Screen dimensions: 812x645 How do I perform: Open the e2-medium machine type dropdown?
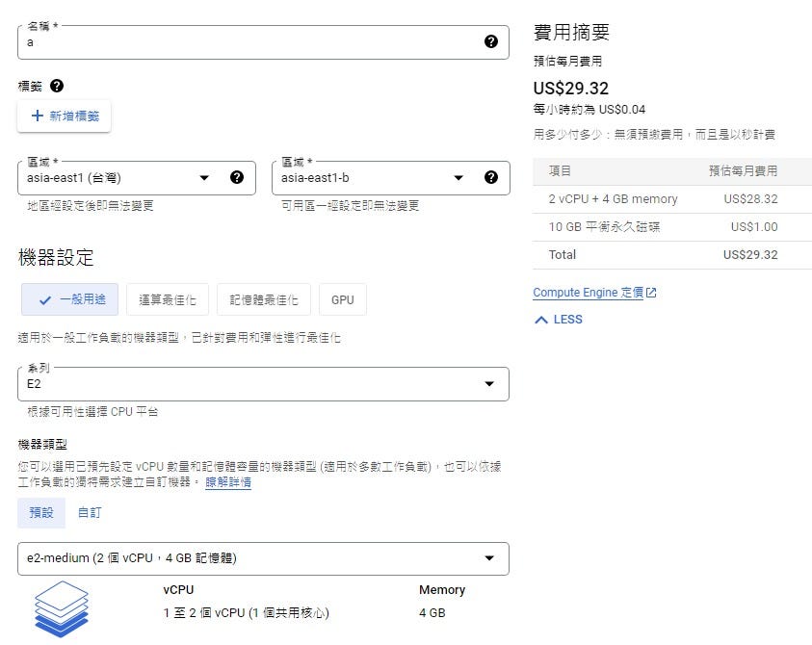tap(263, 558)
